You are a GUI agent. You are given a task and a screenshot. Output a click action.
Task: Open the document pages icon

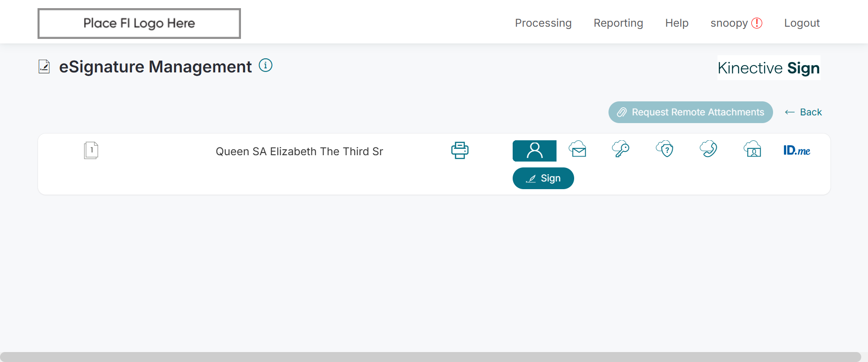[91, 150]
